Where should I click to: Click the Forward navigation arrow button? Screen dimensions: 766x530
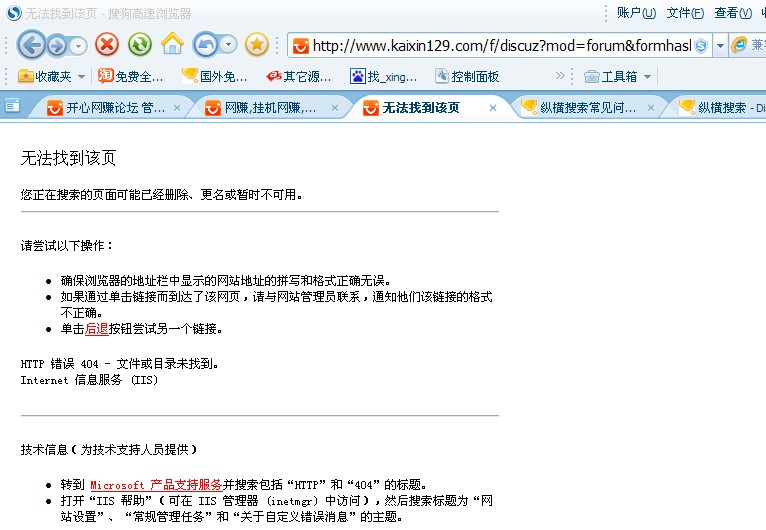pos(58,46)
